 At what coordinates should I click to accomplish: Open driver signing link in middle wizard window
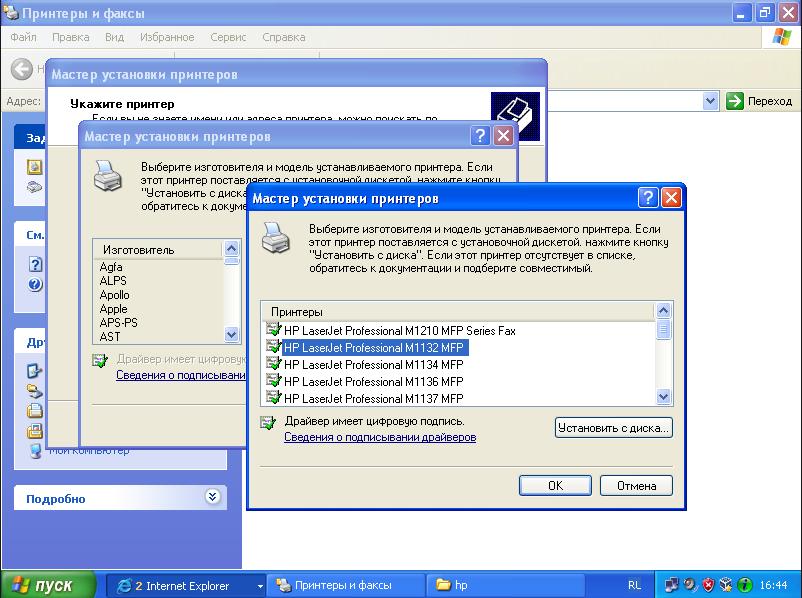pos(181,375)
